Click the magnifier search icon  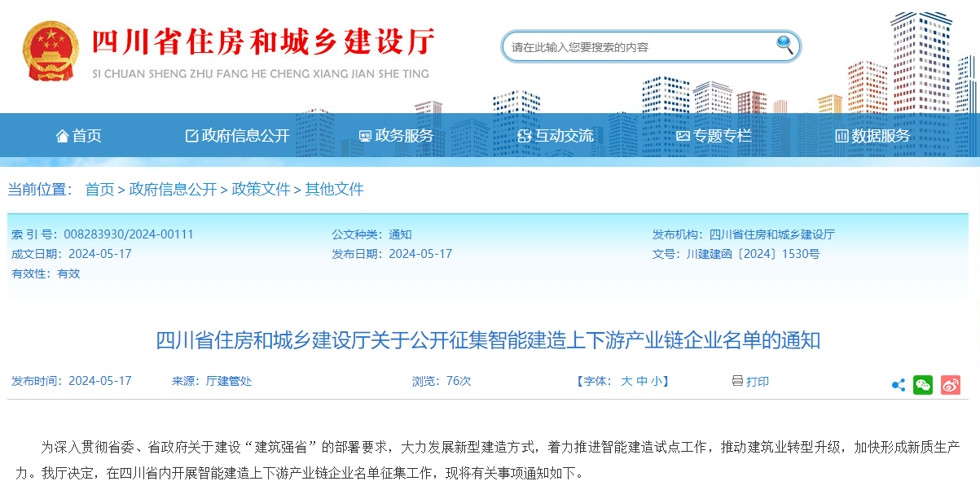point(784,46)
